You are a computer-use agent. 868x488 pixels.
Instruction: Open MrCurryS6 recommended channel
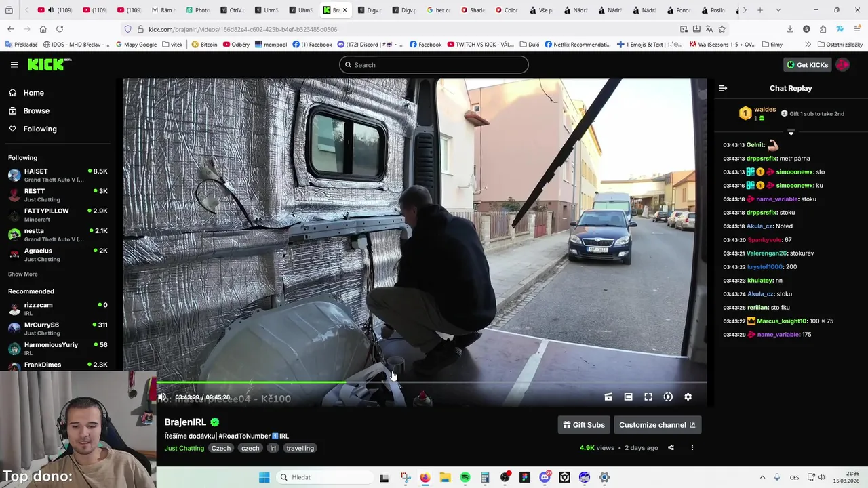[x=58, y=329]
